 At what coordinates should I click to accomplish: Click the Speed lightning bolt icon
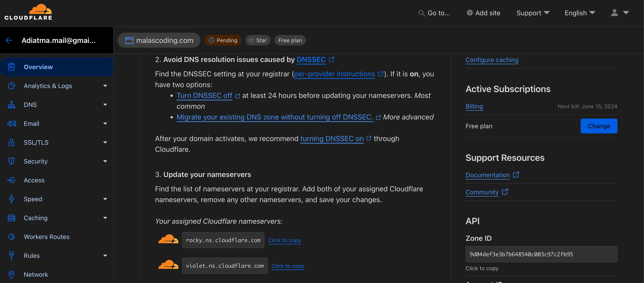pyautogui.click(x=11, y=199)
